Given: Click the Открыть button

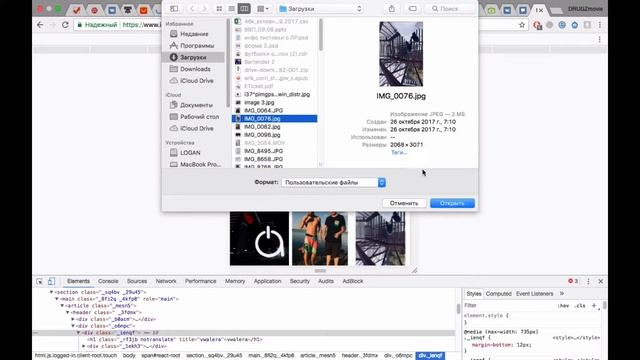Looking at the screenshot, I should (x=452, y=203).
